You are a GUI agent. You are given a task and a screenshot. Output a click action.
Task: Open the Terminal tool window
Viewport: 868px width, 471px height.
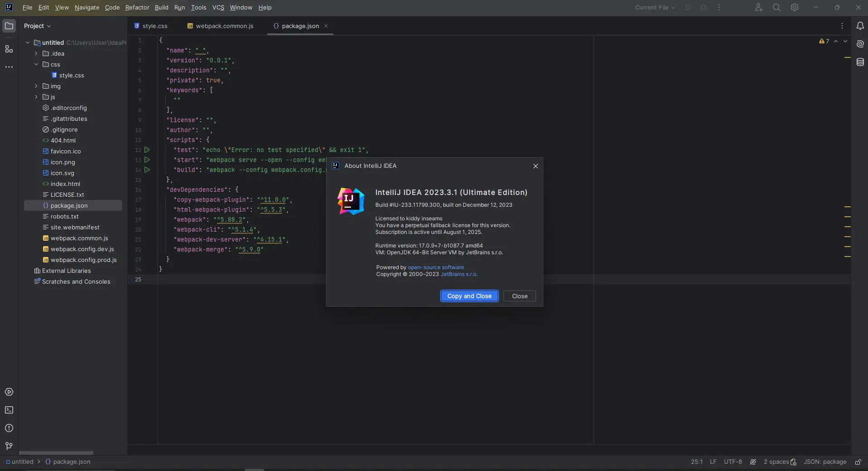click(x=9, y=410)
